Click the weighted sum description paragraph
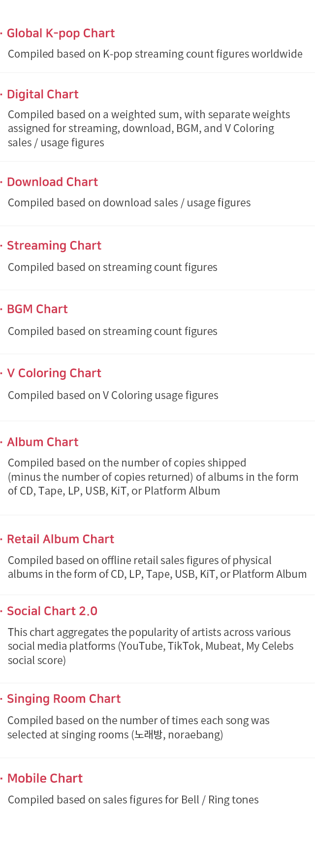 [x=149, y=129]
